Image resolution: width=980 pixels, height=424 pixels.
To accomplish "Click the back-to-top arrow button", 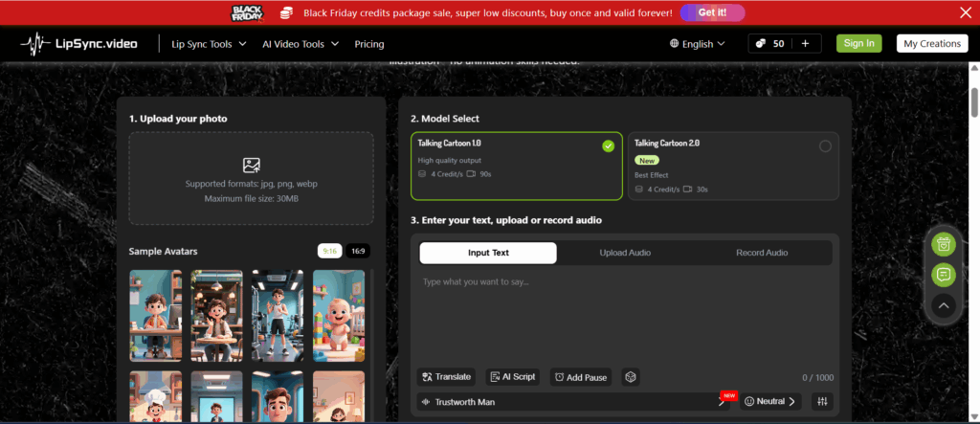I will point(943,305).
